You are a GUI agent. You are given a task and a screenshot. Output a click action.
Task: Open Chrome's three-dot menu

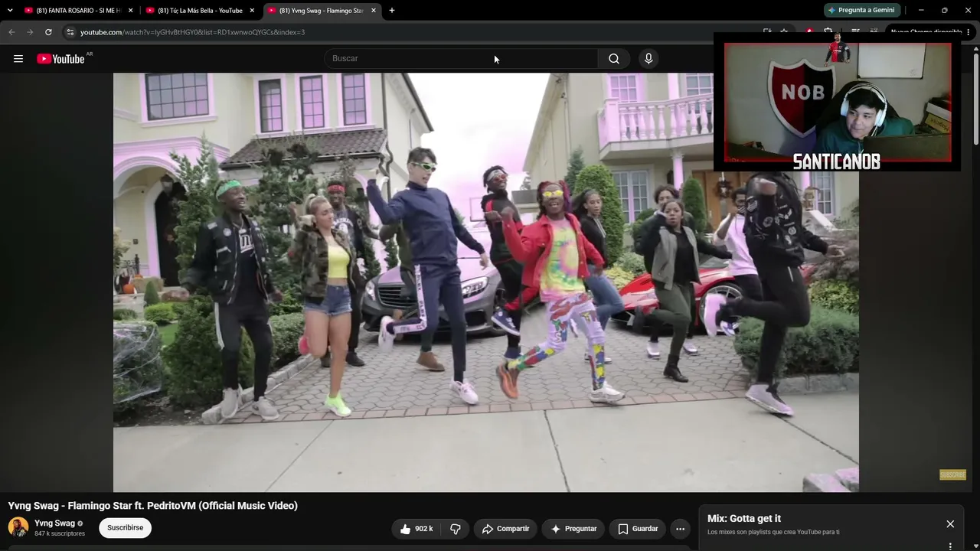pos(969,32)
